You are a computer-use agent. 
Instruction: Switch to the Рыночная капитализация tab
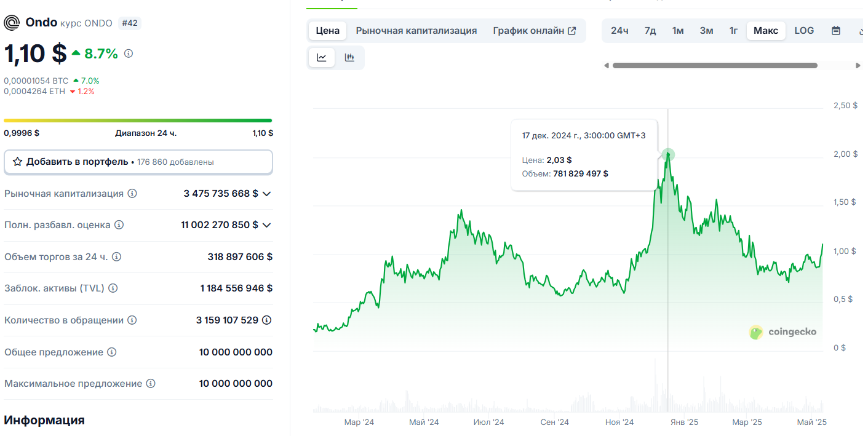point(416,30)
